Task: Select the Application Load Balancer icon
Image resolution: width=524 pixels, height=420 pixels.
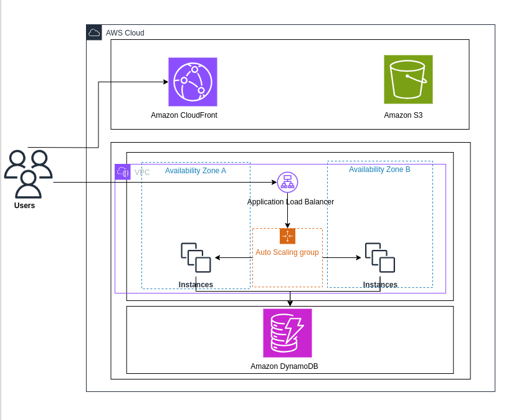Action: click(287, 183)
